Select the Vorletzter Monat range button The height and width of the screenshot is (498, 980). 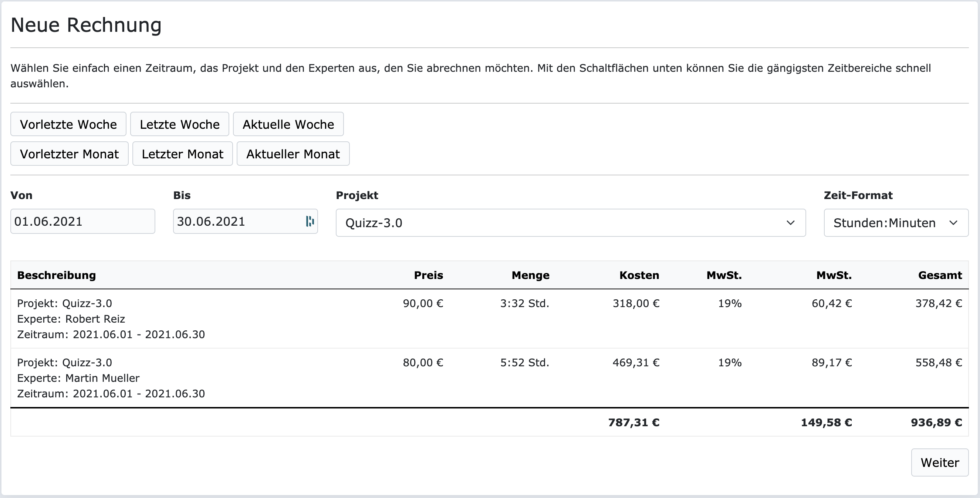69,154
